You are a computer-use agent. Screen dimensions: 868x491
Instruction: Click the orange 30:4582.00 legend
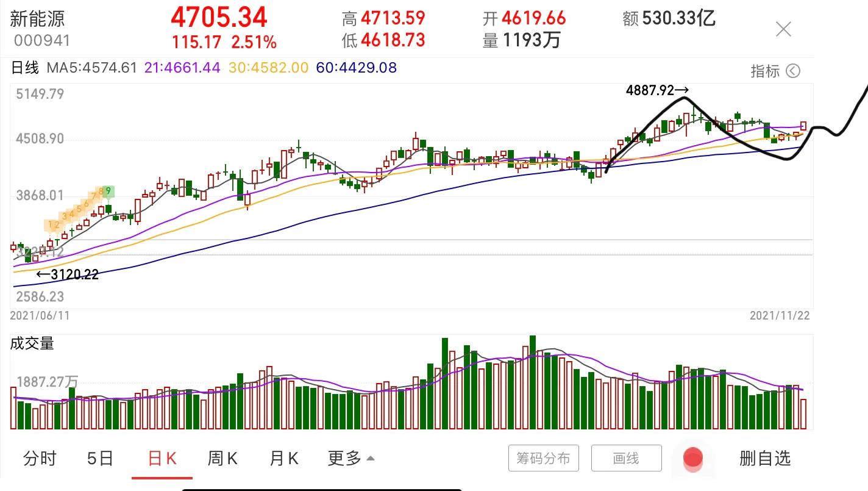(x=269, y=68)
